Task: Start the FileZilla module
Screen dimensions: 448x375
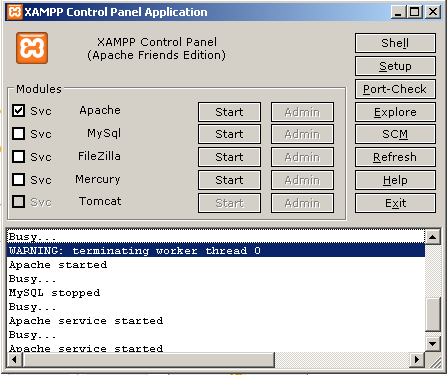Action: (x=229, y=157)
